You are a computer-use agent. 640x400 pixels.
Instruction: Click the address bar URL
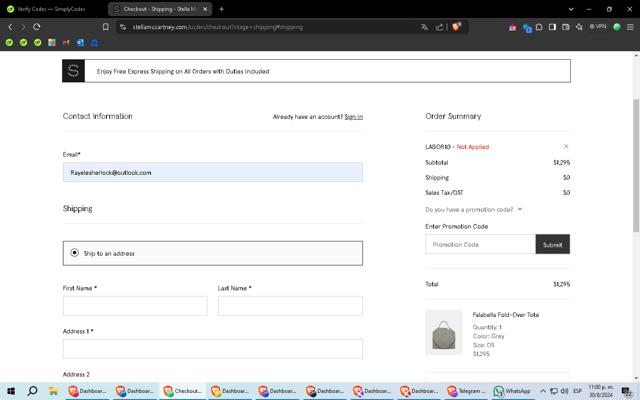(x=218, y=27)
